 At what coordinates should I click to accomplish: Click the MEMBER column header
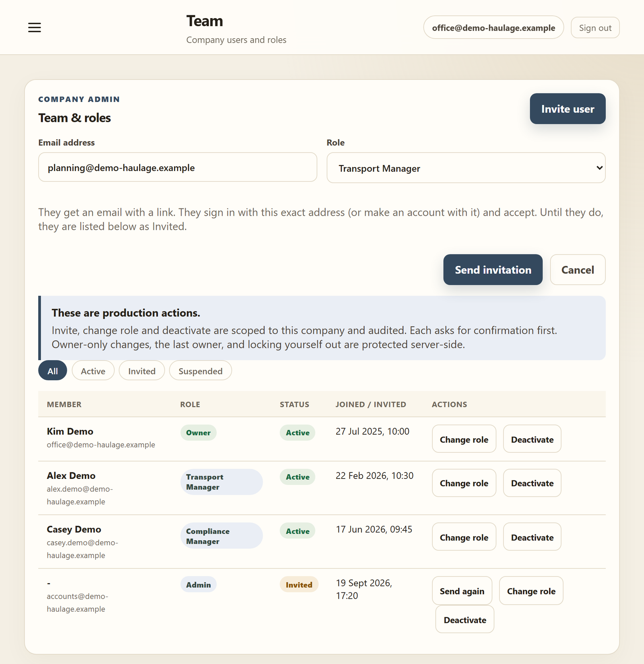[x=64, y=404]
